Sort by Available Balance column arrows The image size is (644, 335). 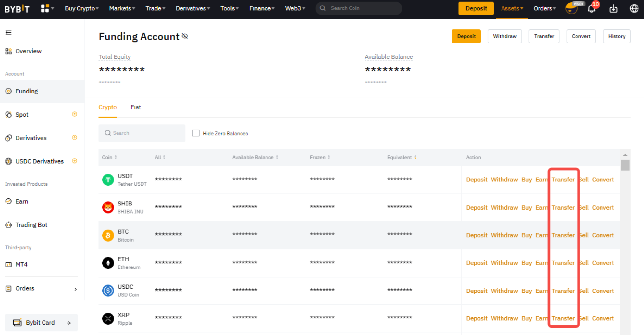point(277,157)
